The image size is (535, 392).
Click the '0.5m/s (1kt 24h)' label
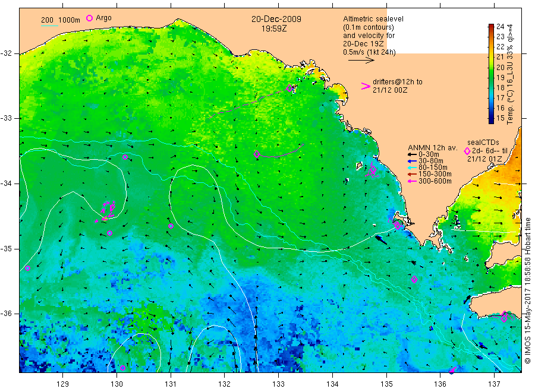(370, 52)
